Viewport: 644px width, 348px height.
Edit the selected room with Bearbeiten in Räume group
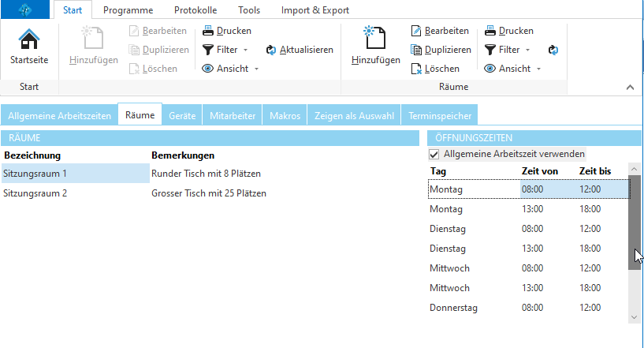440,31
